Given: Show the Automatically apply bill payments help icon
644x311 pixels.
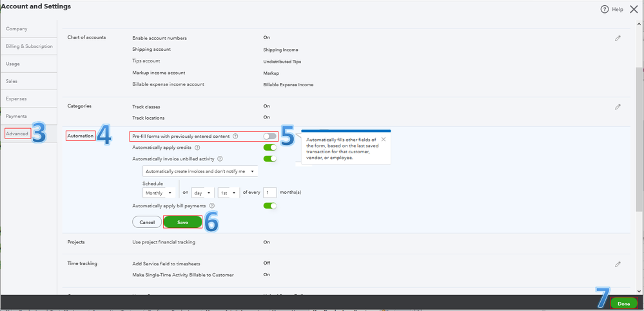Looking at the screenshot, I should (212, 205).
